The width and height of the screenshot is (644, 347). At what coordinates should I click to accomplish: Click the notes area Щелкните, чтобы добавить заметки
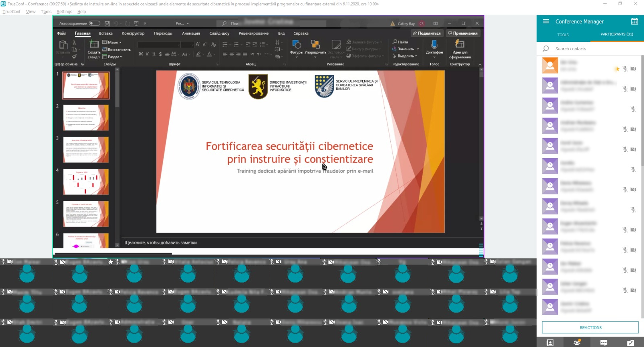161,243
